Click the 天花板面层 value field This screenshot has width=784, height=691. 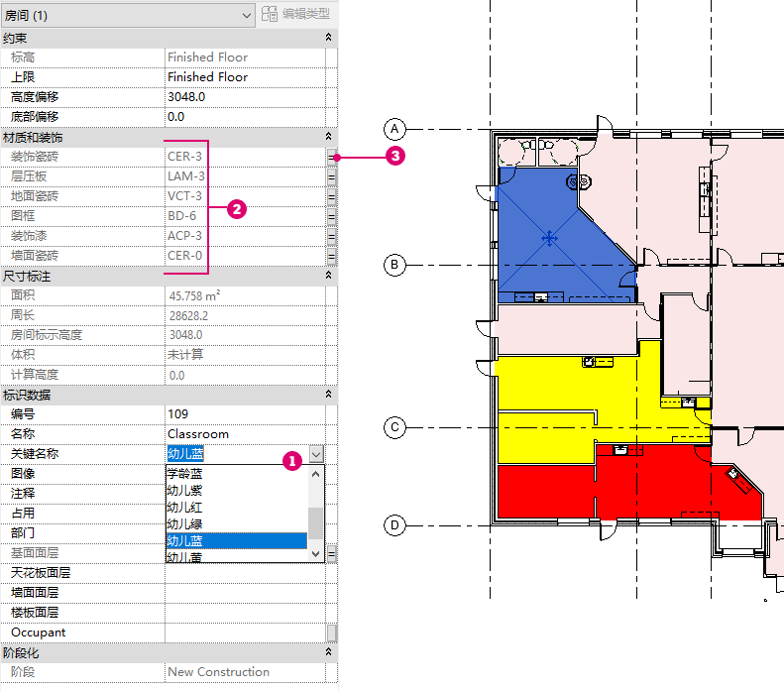click(x=245, y=573)
